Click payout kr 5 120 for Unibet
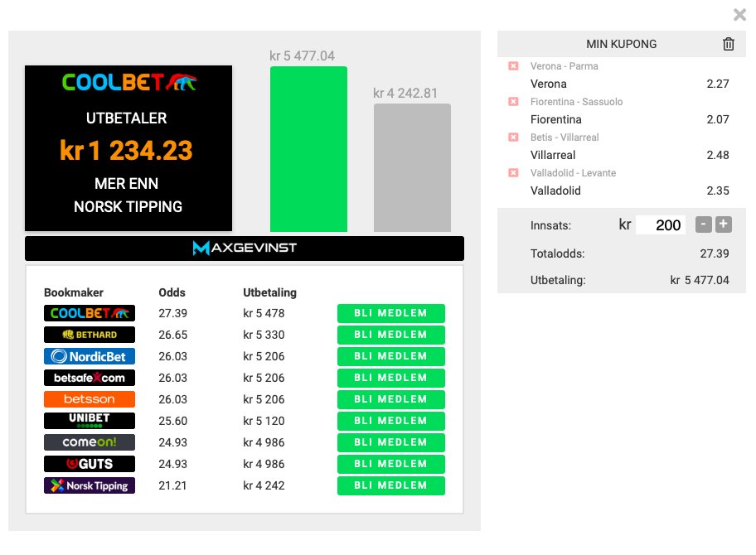 click(x=264, y=421)
